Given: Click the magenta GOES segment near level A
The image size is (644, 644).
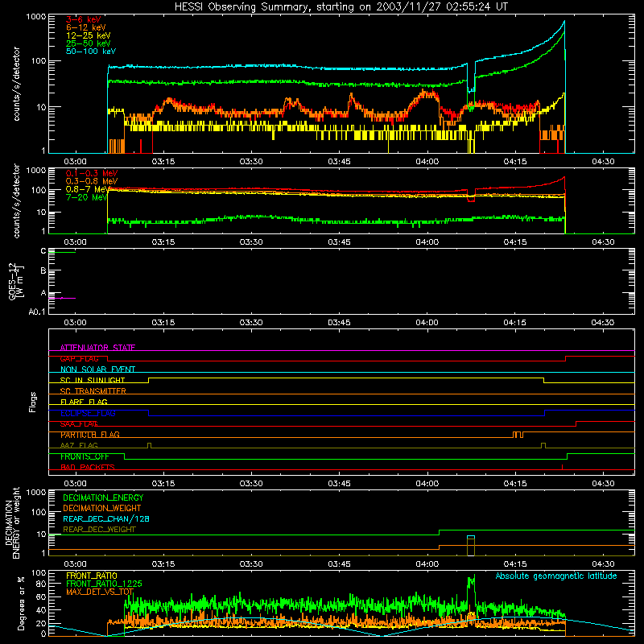Looking at the screenshot, I should click(x=62, y=298).
